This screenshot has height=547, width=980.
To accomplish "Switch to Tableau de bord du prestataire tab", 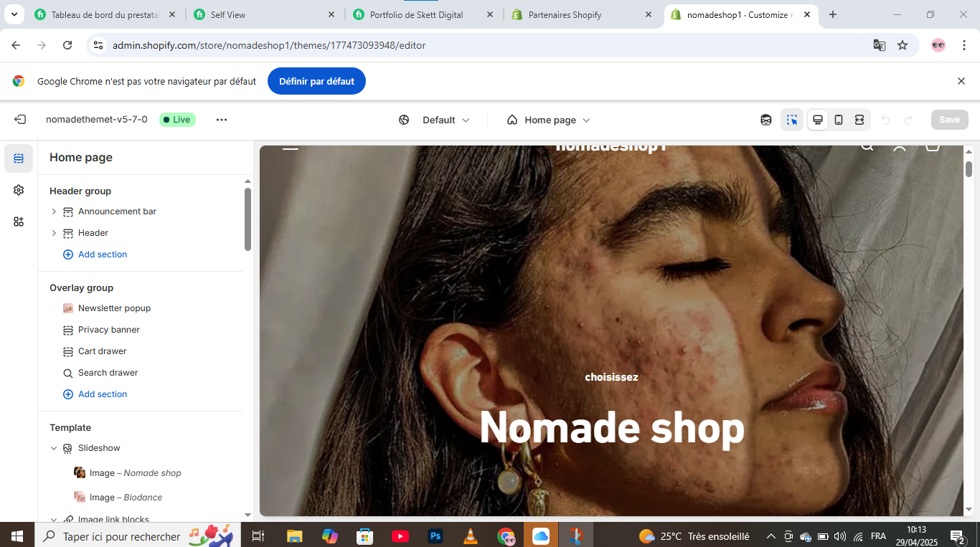I will [105, 14].
